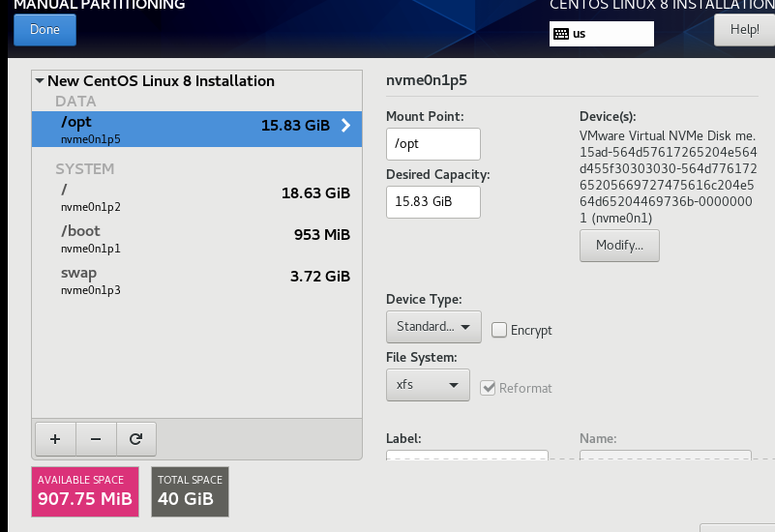Click the Help! button
Image resolution: width=775 pixels, height=532 pixels.
pos(744,30)
